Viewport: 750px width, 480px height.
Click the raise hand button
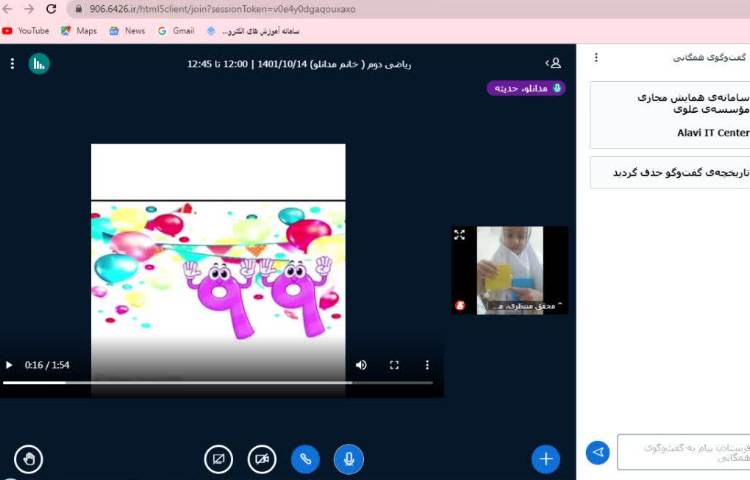click(x=29, y=459)
